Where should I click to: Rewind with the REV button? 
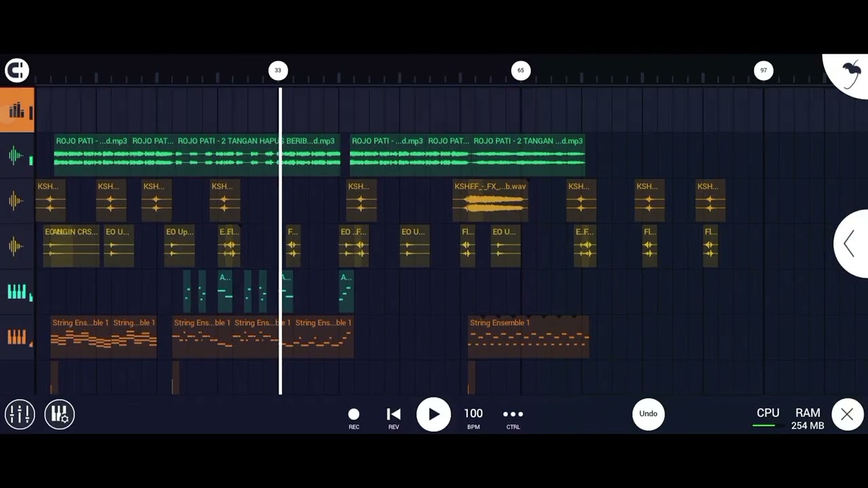[393, 418]
